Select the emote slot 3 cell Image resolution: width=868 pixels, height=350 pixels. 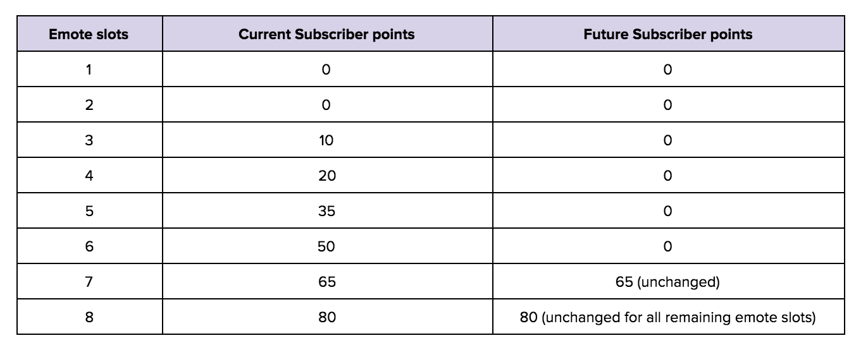(x=89, y=140)
